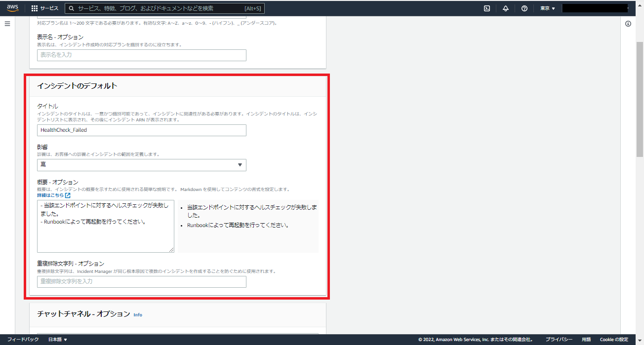Open the サービス grid menu
Screen dimensions: 644x345
[x=44, y=8]
